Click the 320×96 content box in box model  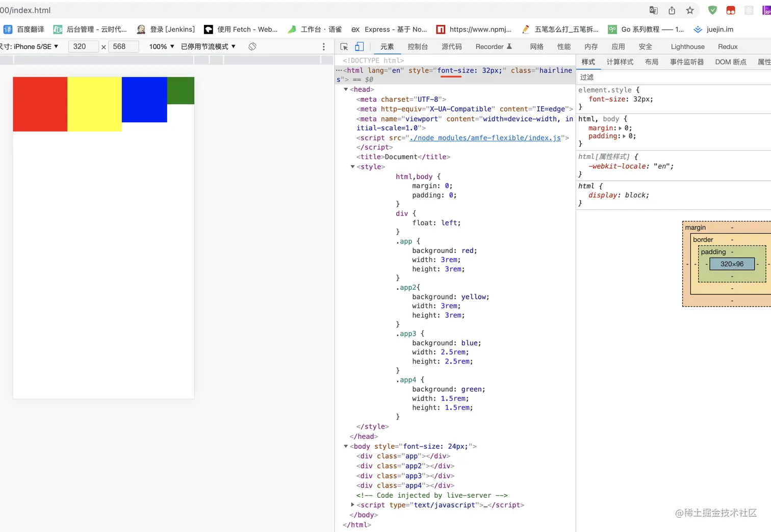pyautogui.click(x=732, y=264)
